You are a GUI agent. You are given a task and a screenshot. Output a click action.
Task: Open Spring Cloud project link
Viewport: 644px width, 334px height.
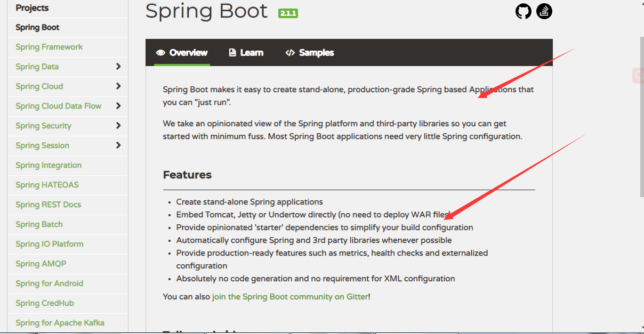[39, 86]
